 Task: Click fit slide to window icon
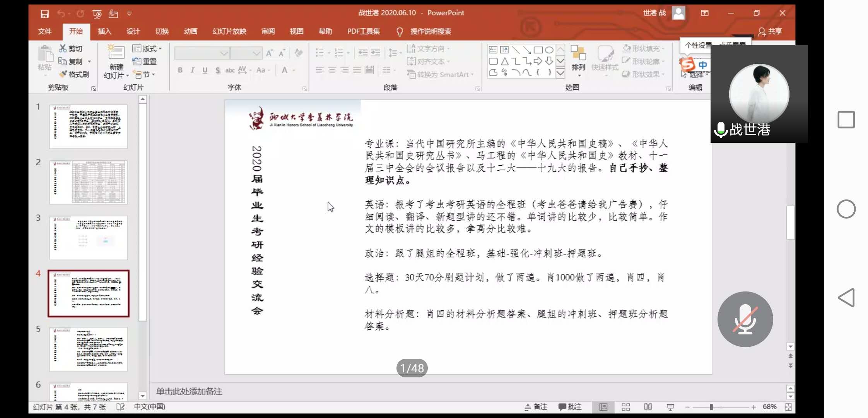pyautogui.click(x=788, y=407)
